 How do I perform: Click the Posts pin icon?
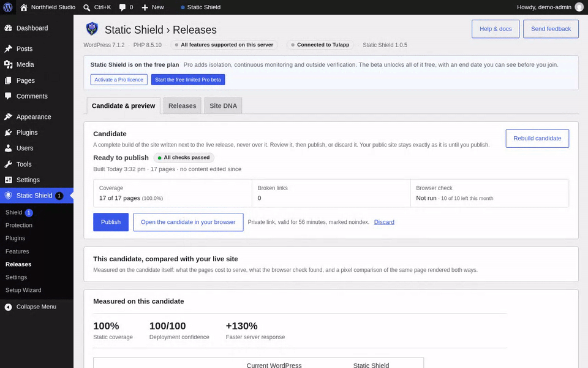pos(8,49)
